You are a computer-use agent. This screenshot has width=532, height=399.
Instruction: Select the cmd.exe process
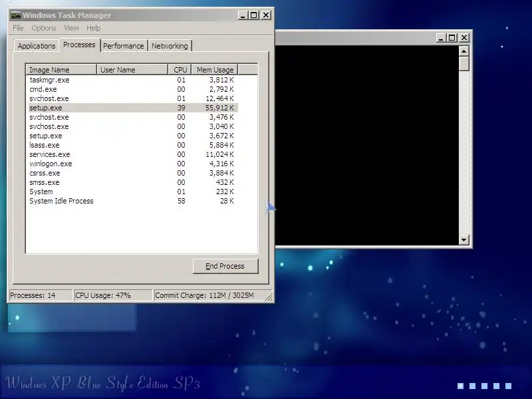[x=132, y=89]
